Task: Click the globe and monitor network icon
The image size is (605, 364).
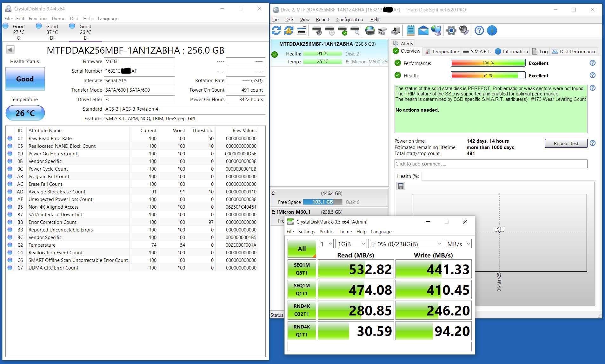Action: tap(436, 30)
